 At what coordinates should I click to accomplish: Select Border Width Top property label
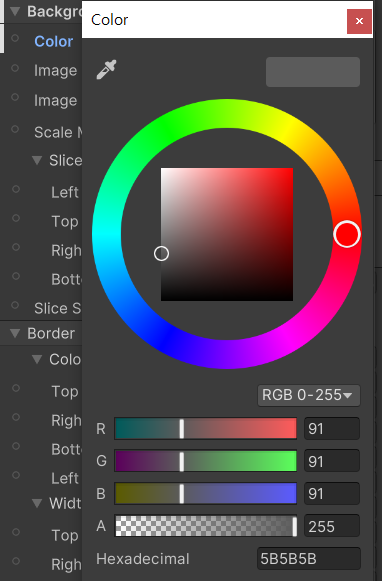click(65, 535)
